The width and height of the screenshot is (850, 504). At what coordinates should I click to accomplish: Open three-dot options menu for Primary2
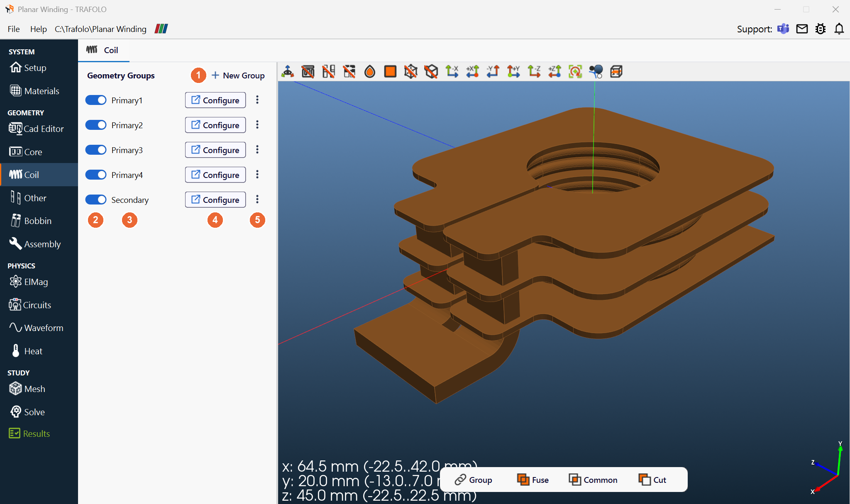click(x=257, y=125)
